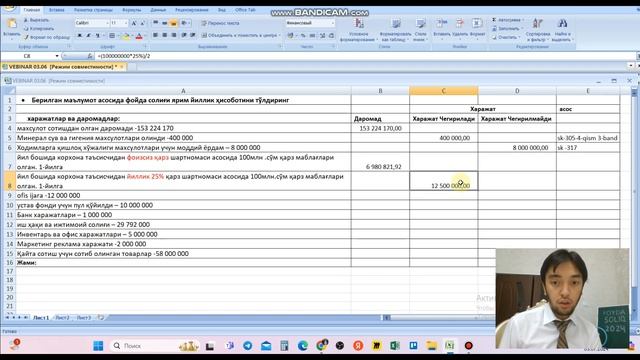The width and height of the screenshot is (640, 360).
Task: Decrease cell indent
Action: click(184, 36)
